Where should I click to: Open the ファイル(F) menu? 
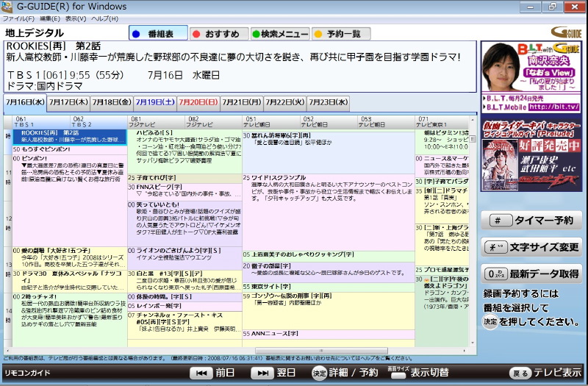pos(18,18)
